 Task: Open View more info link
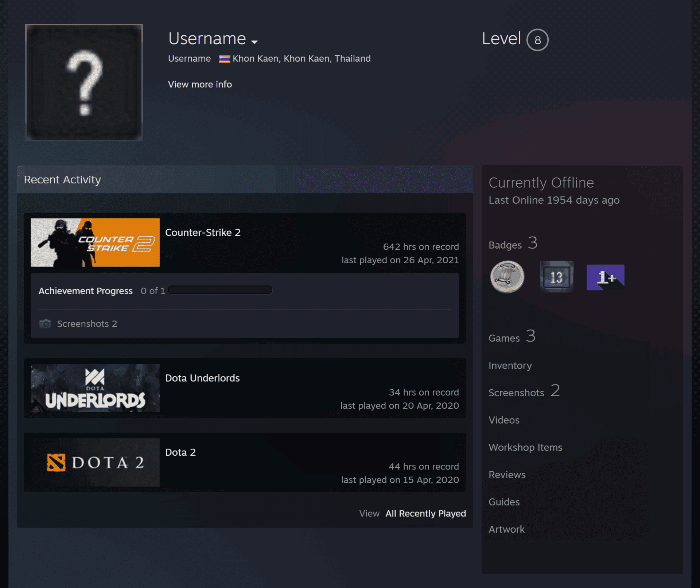point(200,84)
